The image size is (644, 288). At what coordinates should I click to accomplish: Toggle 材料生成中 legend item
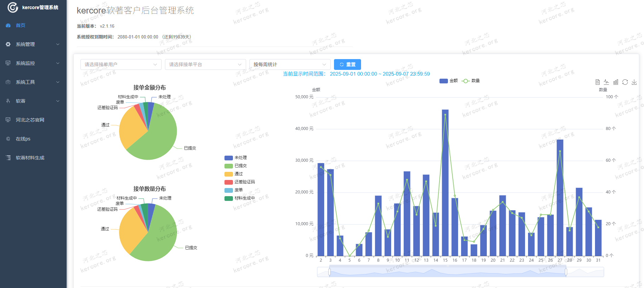(x=240, y=198)
